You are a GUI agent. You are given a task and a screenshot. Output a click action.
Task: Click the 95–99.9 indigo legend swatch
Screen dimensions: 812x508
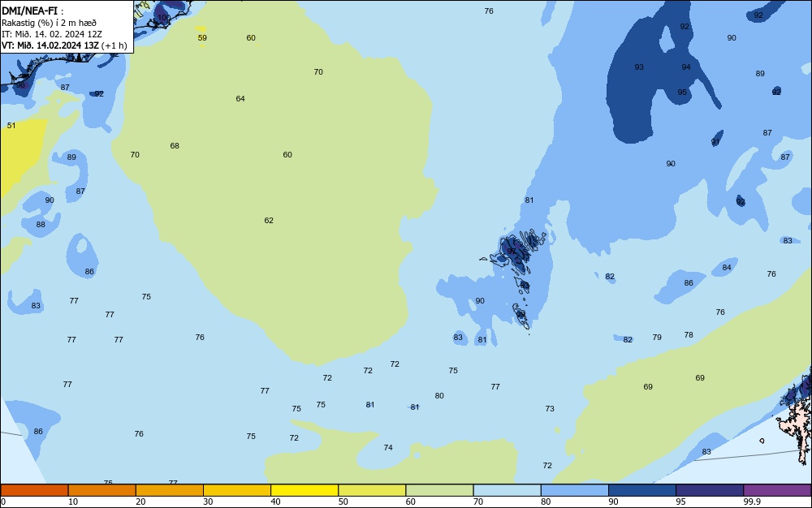click(x=710, y=490)
